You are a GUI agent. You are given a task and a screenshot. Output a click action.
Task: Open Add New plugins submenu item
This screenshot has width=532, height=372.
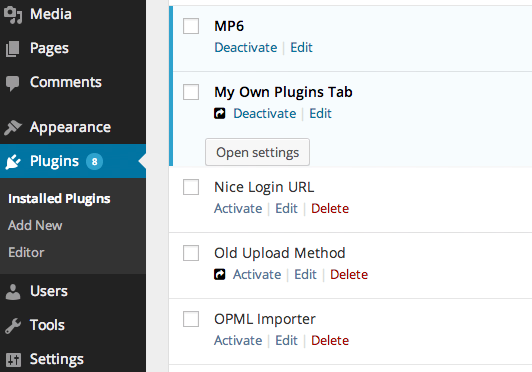(x=35, y=225)
